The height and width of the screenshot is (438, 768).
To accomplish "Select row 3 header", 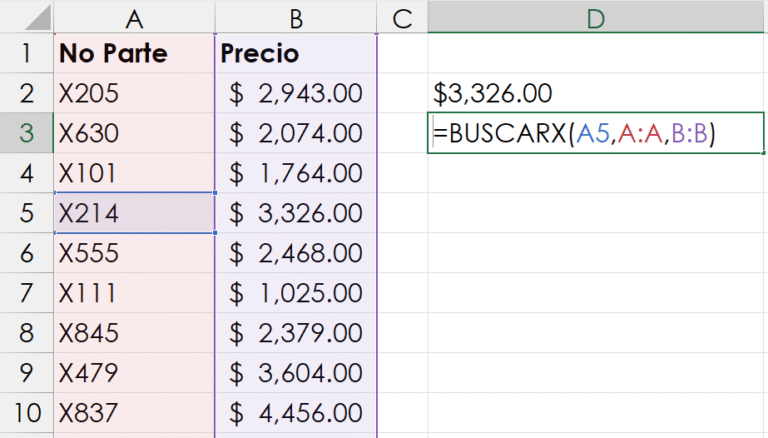I will coord(27,133).
